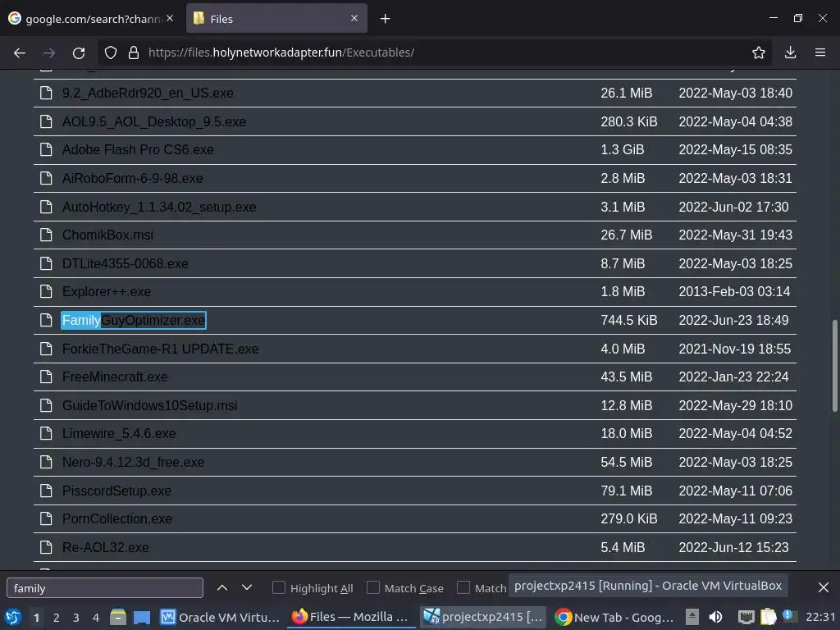Click ForkieTheGame-R1 UPDATE.exe link
The width and height of the screenshot is (840, 630).
(x=160, y=349)
